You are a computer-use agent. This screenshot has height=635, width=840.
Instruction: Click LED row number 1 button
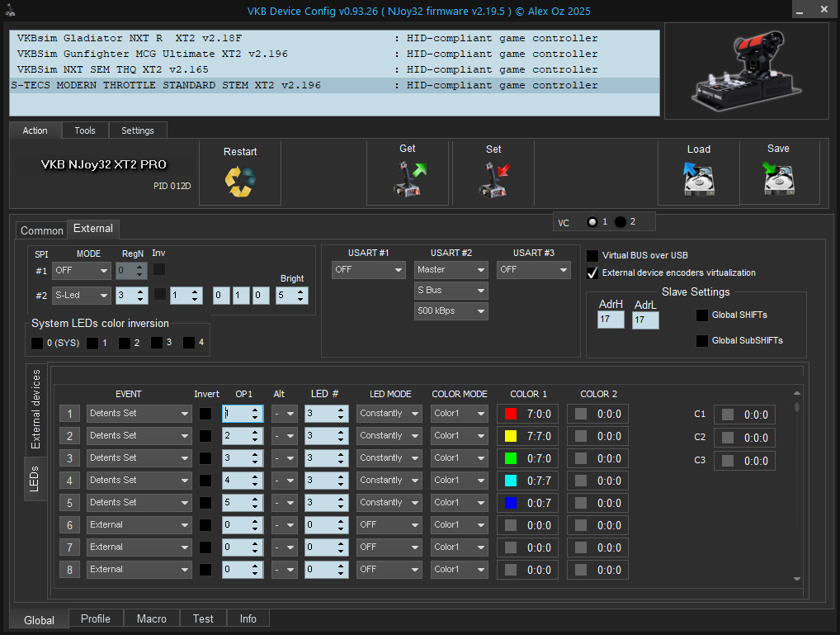coord(69,414)
